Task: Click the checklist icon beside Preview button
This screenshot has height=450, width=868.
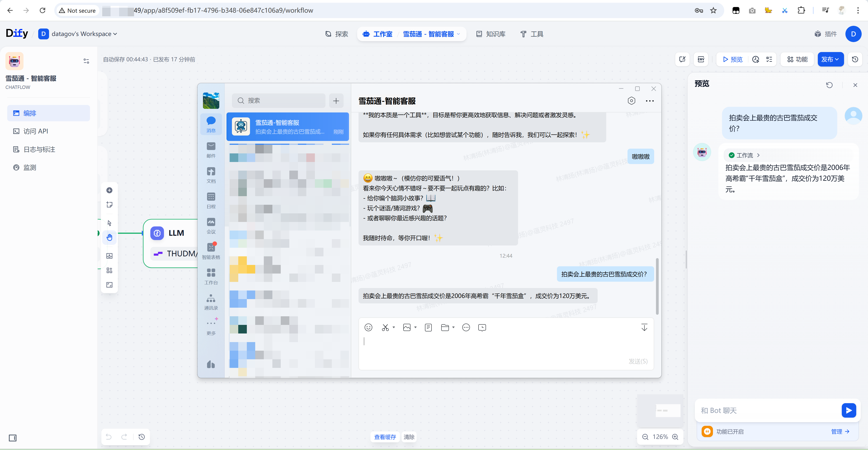Action: 769,59
